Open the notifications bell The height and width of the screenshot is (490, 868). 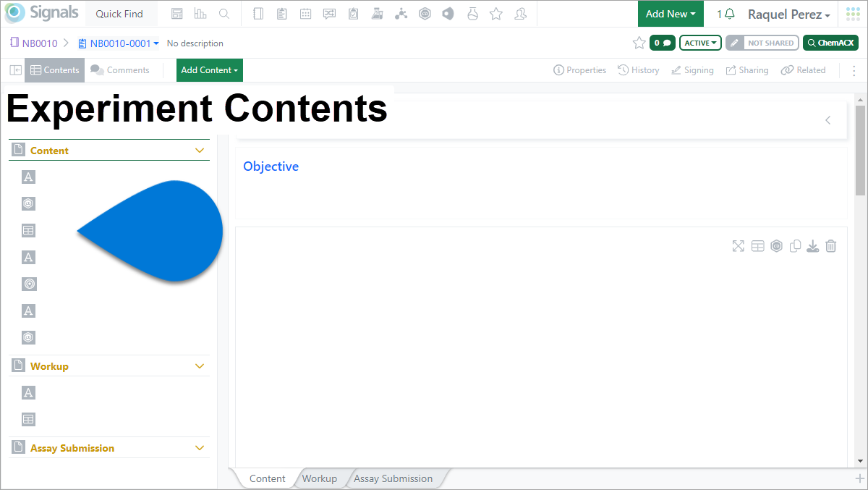coord(731,14)
